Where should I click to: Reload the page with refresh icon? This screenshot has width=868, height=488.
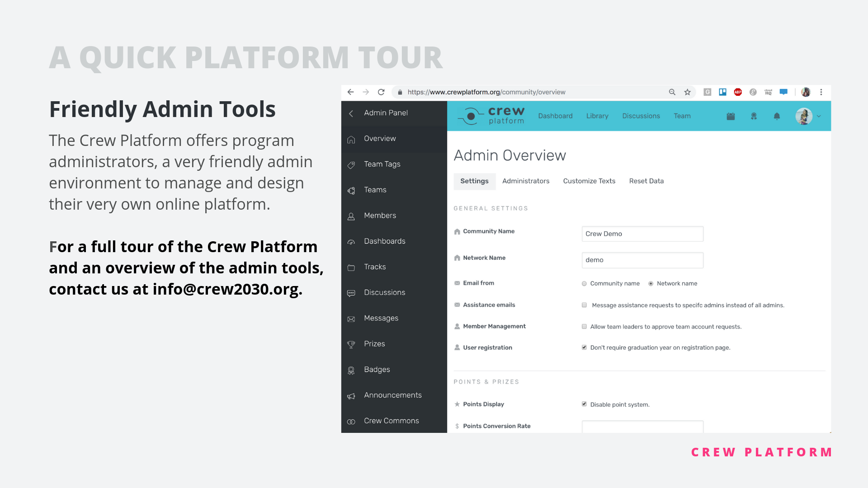[381, 92]
